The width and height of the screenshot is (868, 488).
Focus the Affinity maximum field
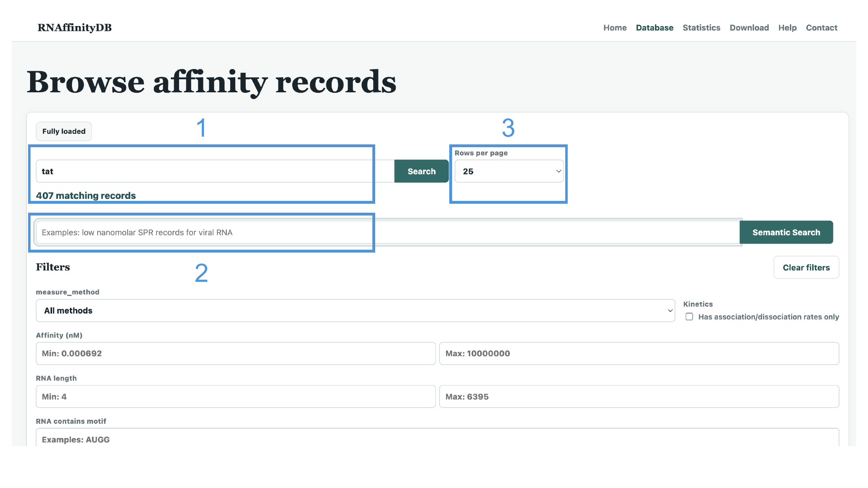pyautogui.click(x=639, y=353)
